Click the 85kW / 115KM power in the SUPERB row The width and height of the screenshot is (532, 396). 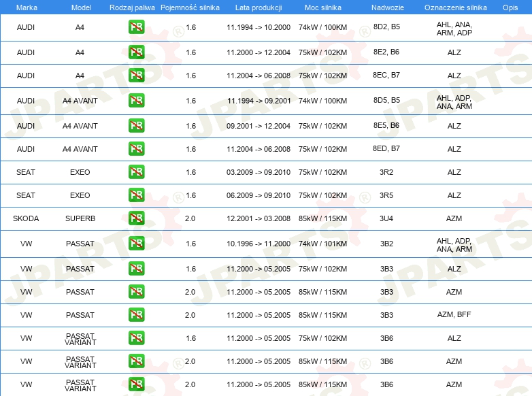322,218
